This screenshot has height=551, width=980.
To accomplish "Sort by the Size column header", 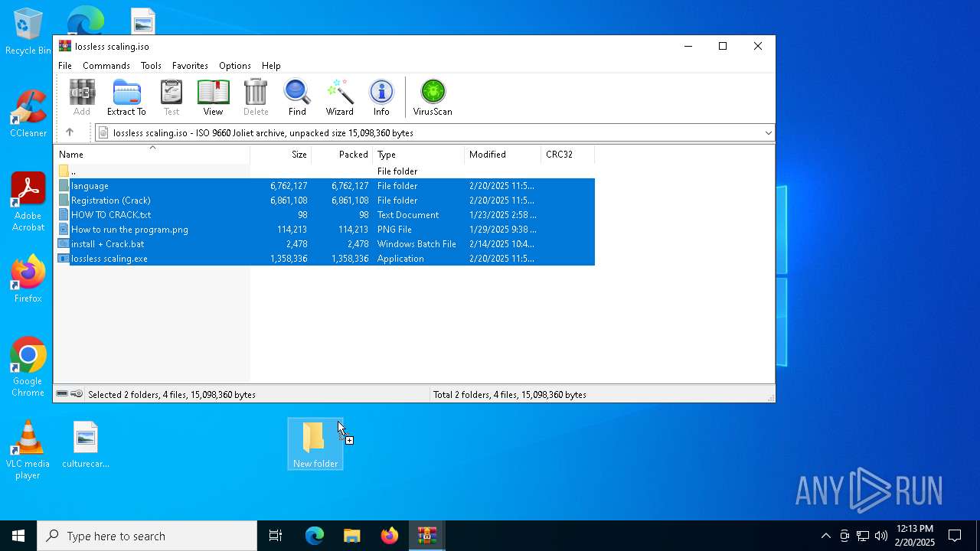I will click(x=281, y=155).
